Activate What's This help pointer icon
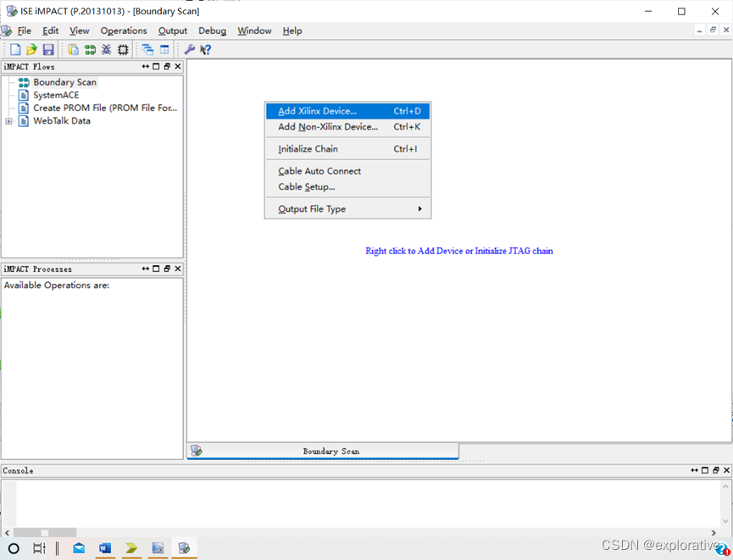 pos(206,49)
